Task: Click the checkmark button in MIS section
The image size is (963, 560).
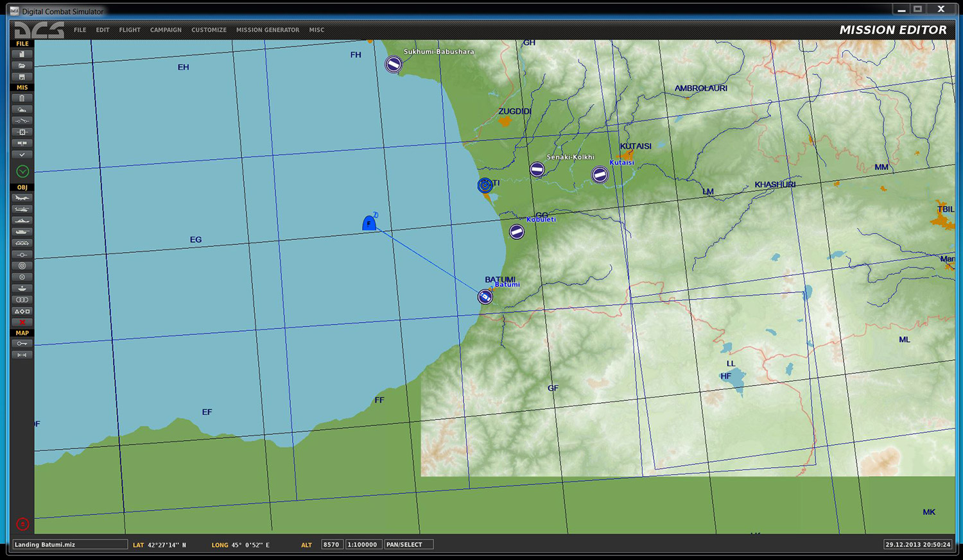Action: pyautogui.click(x=22, y=155)
